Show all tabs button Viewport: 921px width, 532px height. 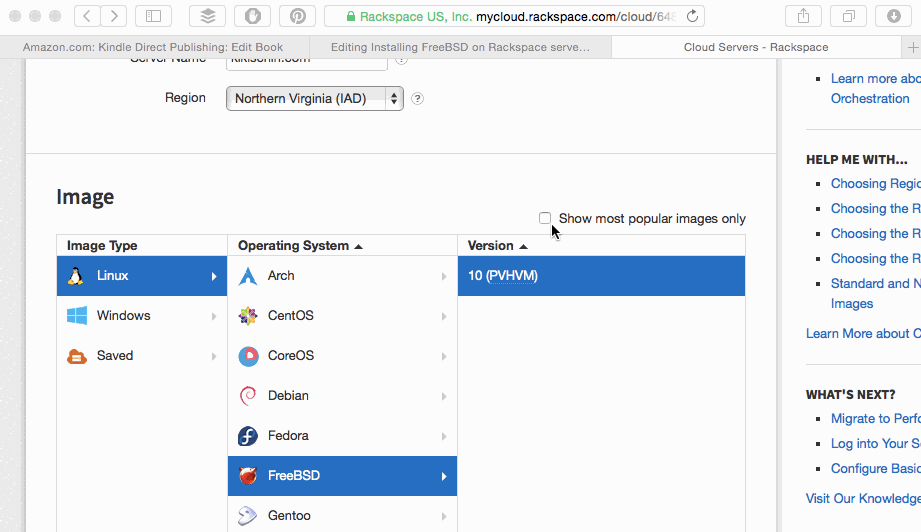click(x=848, y=16)
